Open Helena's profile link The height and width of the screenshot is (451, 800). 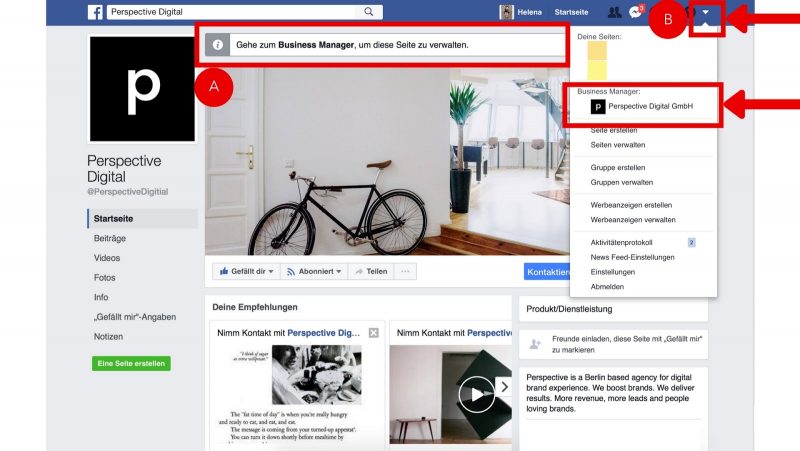tap(529, 12)
